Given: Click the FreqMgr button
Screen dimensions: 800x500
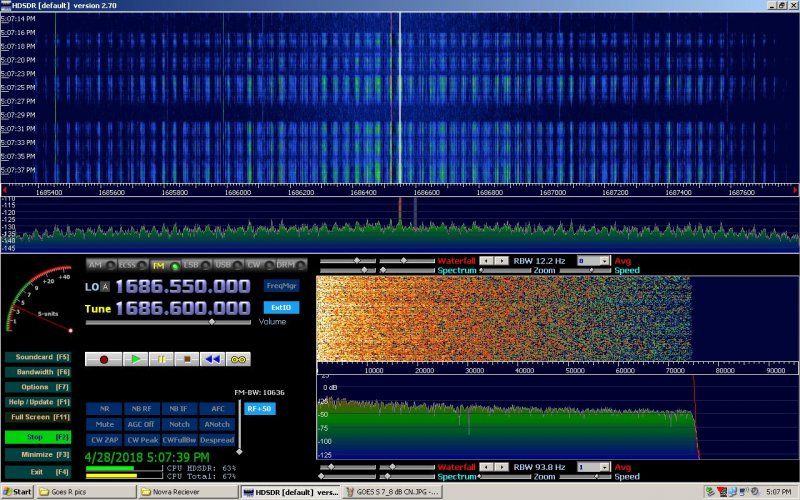Looking at the screenshot, I should pyautogui.click(x=281, y=285).
